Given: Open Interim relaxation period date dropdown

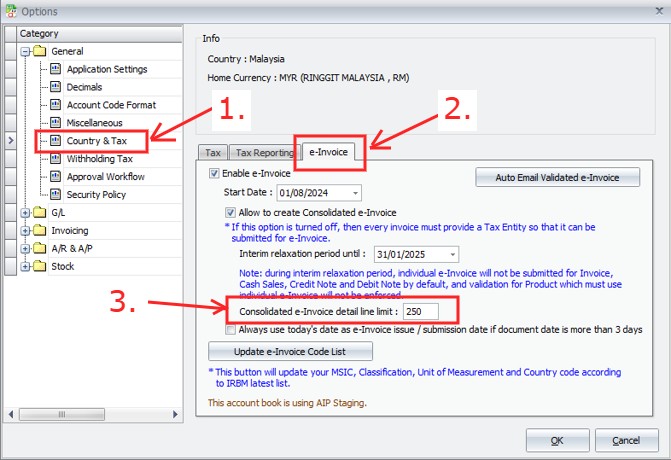Looking at the screenshot, I should point(452,255).
